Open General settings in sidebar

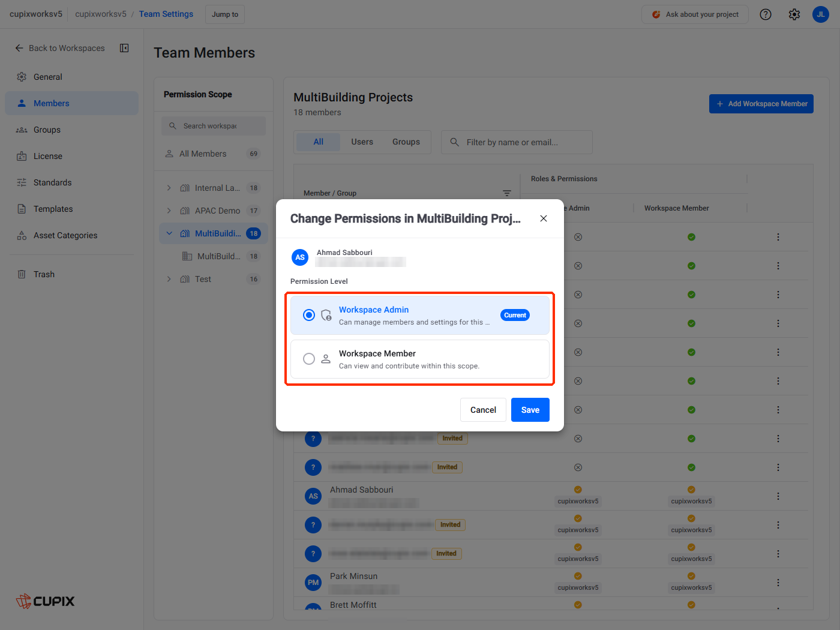(72, 77)
